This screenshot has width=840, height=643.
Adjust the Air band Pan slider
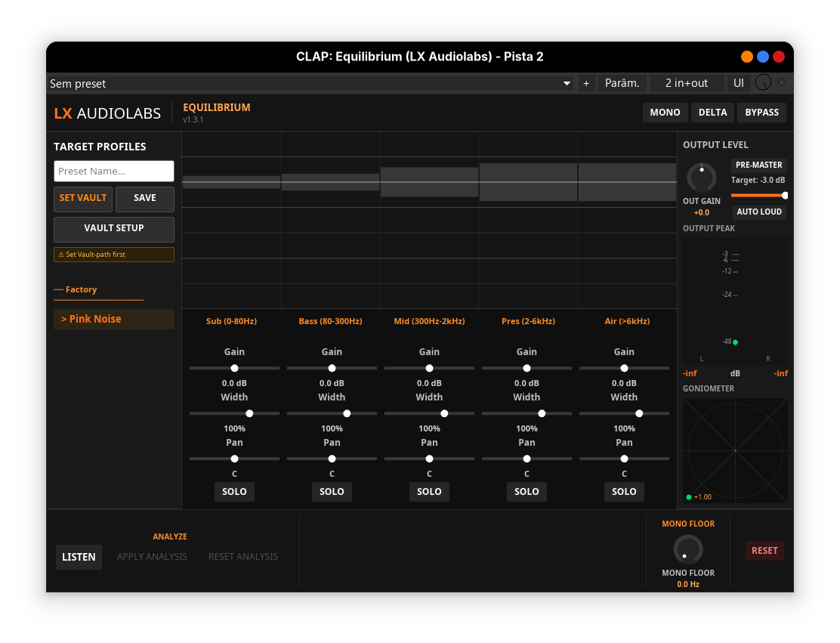[x=624, y=459]
